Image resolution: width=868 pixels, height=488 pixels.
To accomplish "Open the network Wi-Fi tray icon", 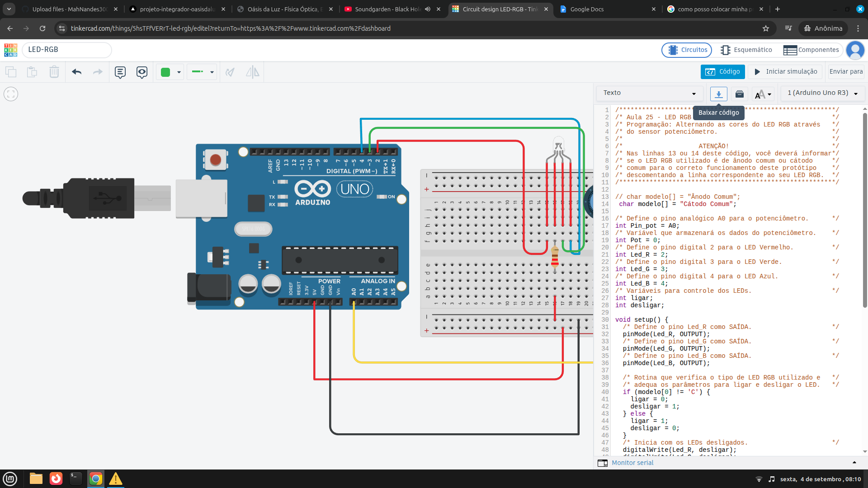I will 759,479.
